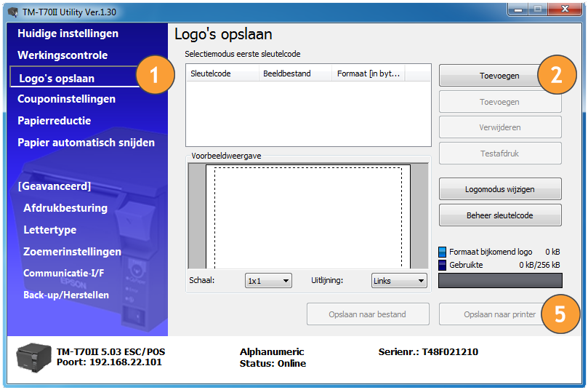
Task: Go to Papierreductie settings
Action: 54,121
